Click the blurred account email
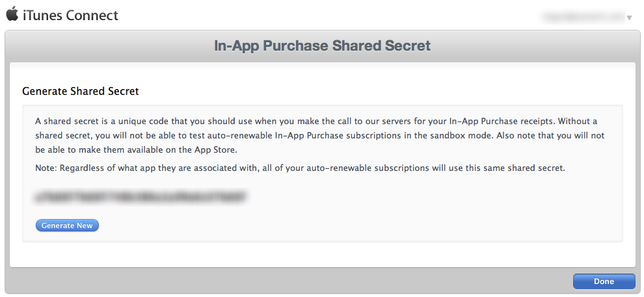 (582, 17)
